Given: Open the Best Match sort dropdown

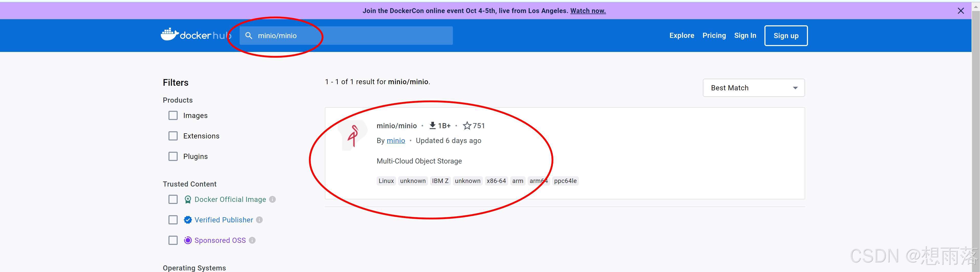Looking at the screenshot, I should [754, 88].
